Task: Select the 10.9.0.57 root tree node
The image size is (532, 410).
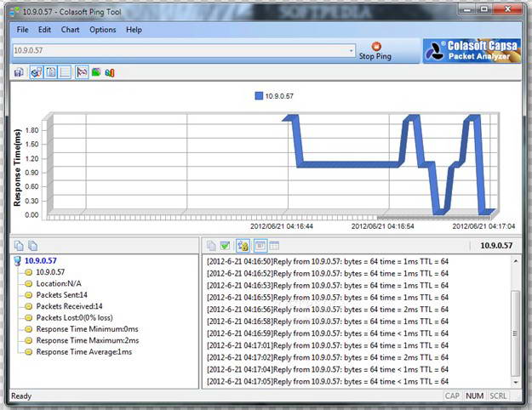Action: (40, 261)
